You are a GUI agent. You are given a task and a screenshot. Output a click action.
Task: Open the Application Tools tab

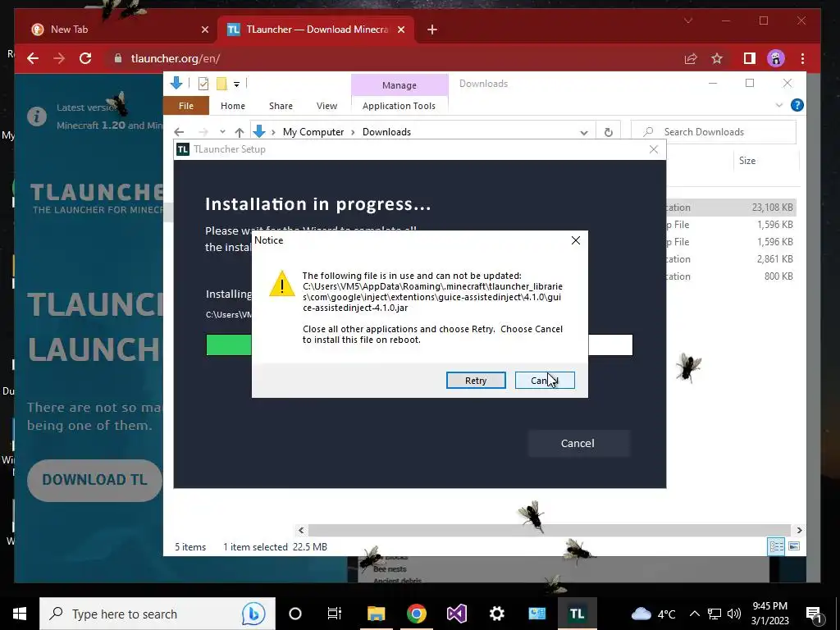click(x=399, y=106)
